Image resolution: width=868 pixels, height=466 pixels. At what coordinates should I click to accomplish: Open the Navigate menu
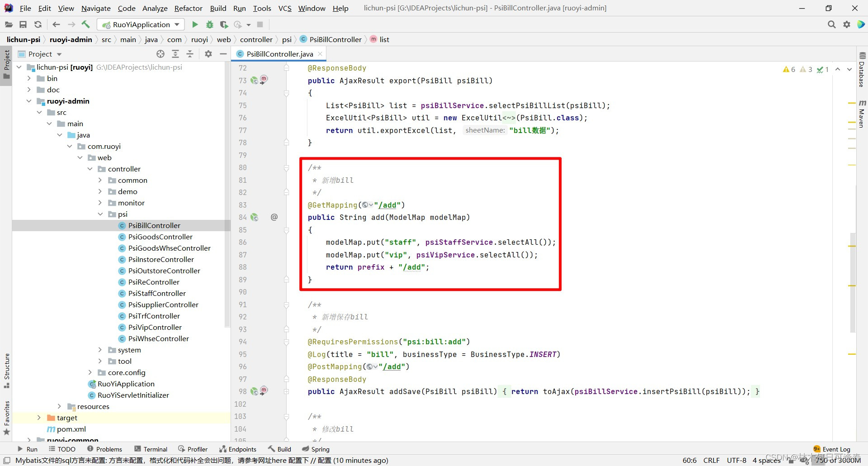click(x=96, y=8)
